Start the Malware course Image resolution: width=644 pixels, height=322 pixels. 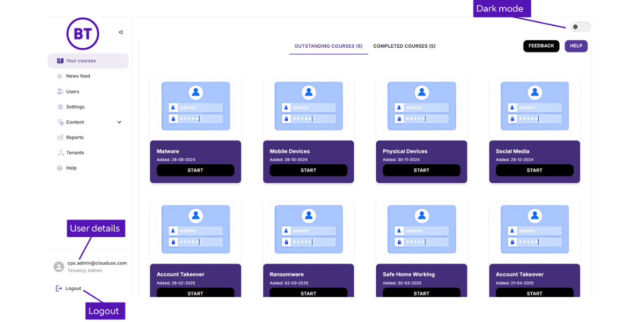pos(195,170)
